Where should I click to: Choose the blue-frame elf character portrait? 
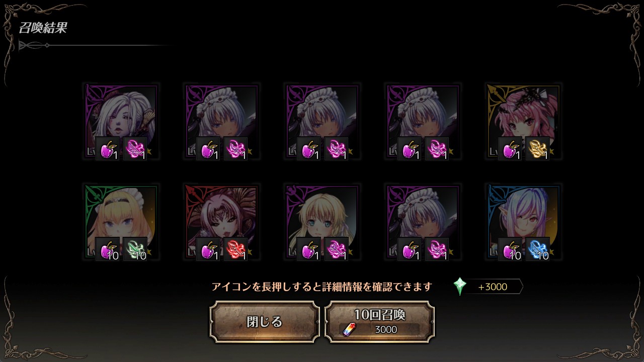point(523,222)
